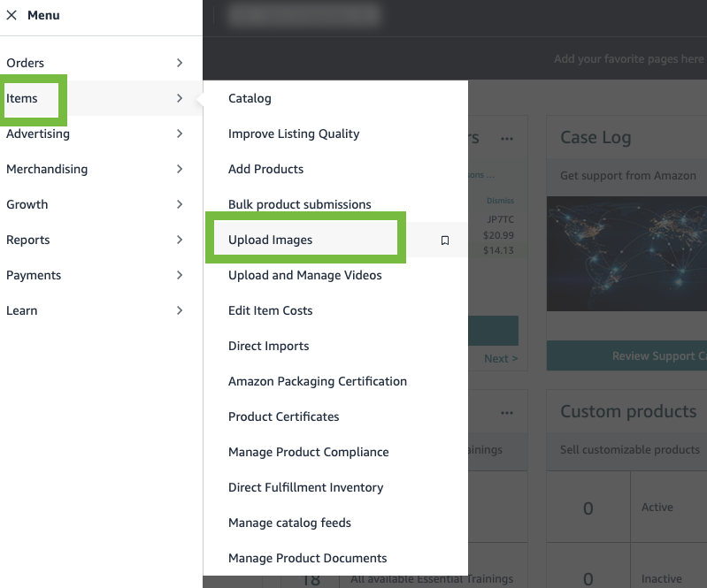
Task: Open the Orders menu
Action: click(101, 63)
